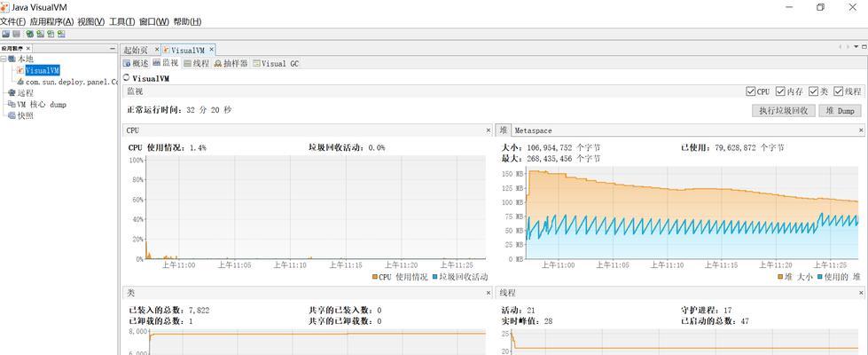The height and width of the screenshot is (355, 868).
Task: Click the Add JMX connection toolbar icon
Action: click(29, 34)
